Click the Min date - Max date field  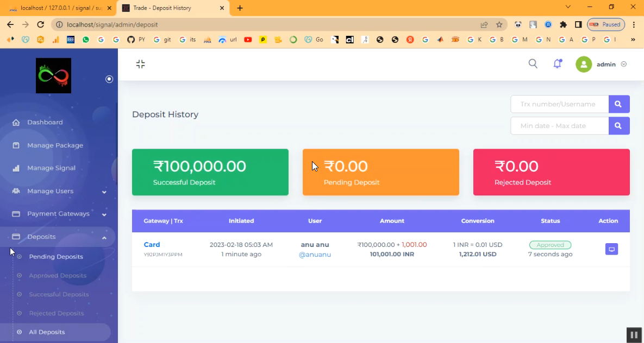pyautogui.click(x=559, y=125)
